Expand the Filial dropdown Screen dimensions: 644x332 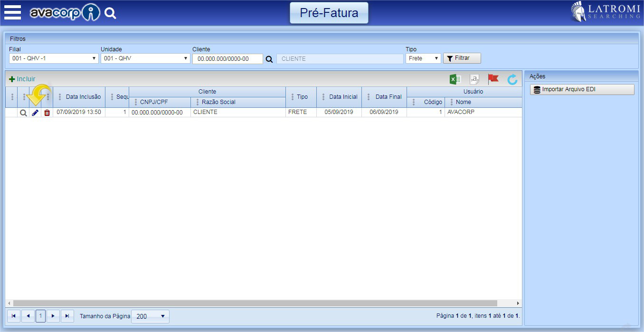54,58
